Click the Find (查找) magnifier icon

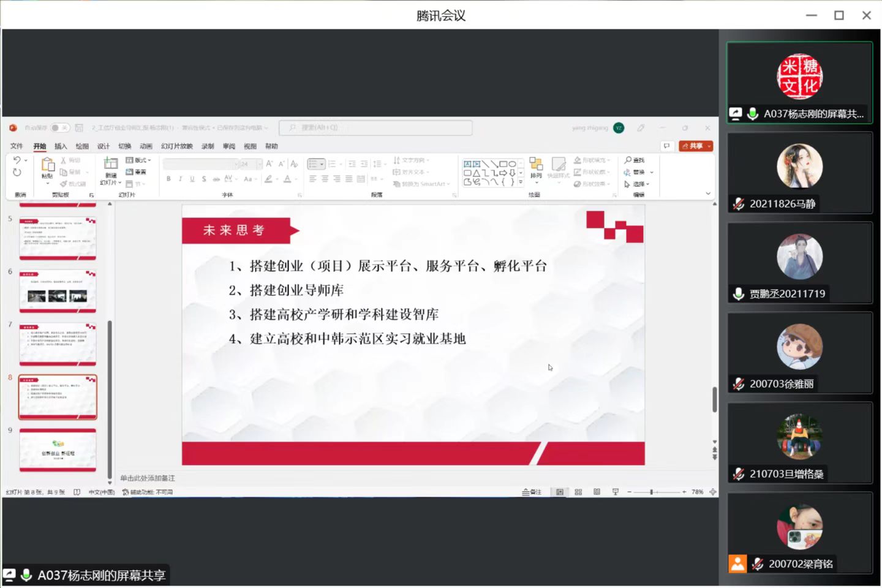coord(628,160)
